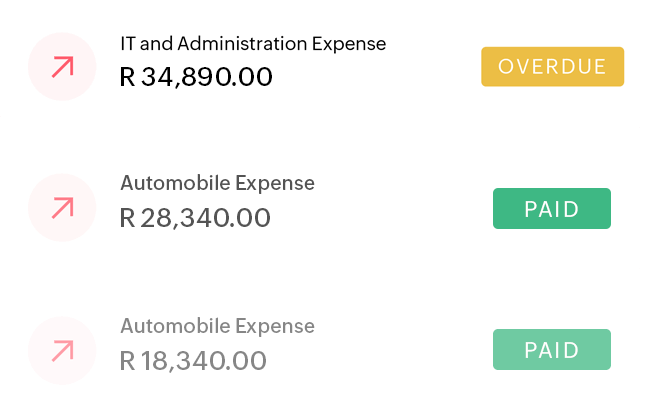This screenshot has height=415, width=650.
Task: Click the PAID badge for R 18,340.00 expense
Action: coord(552,350)
